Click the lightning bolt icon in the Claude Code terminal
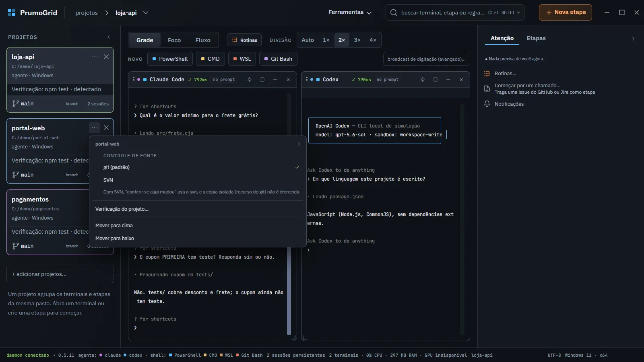Image resolution: width=644 pixels, height=362 pixels. (x=250, y=80)
